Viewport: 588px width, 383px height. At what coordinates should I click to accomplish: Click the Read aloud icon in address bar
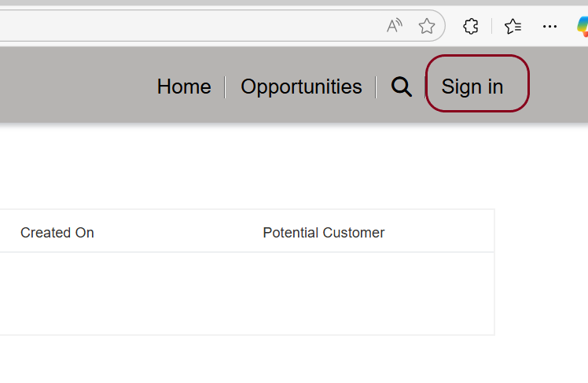[394, 26]
